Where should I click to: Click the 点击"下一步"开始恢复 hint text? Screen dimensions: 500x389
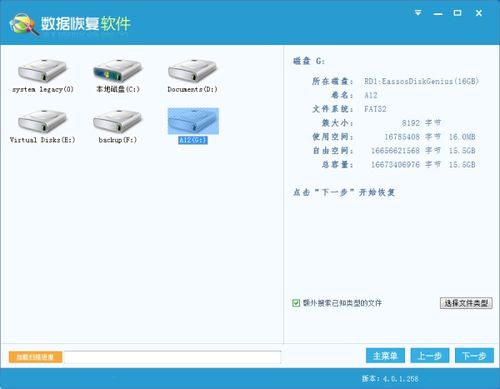344,192
